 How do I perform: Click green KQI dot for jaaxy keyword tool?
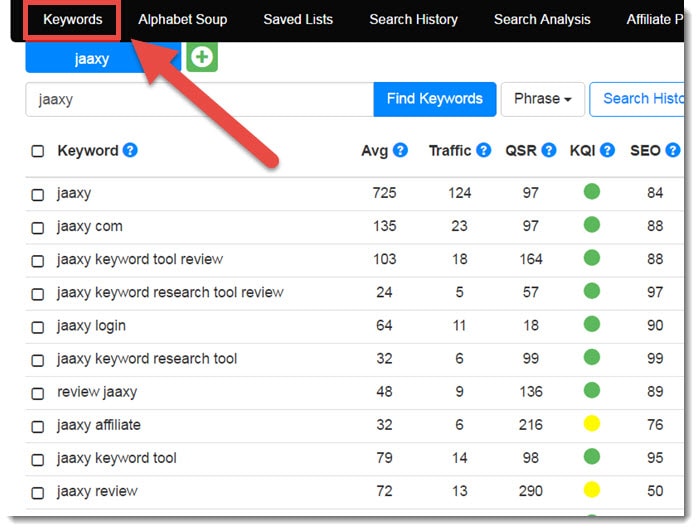point(592,457)
